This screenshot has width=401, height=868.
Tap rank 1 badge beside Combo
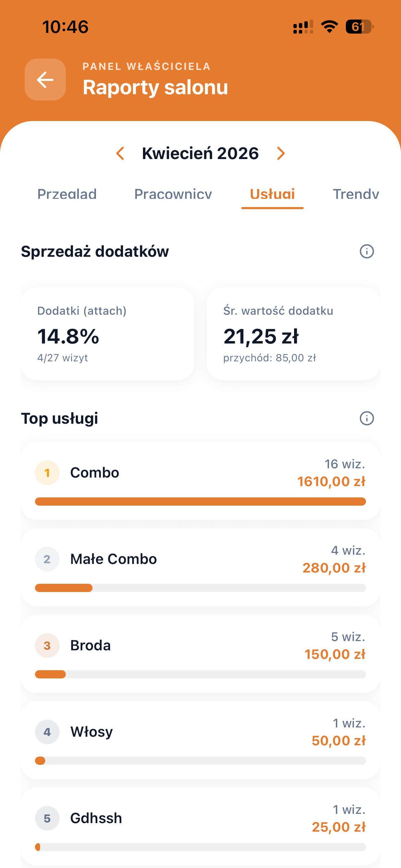click(x=47, y=473)
